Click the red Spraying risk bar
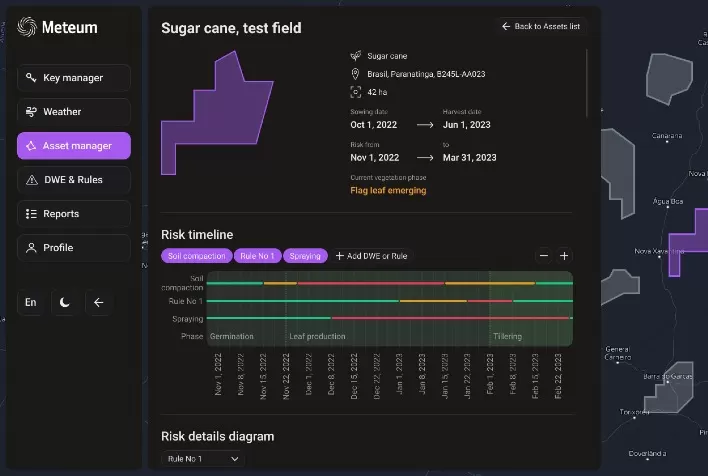 [450, 318]
